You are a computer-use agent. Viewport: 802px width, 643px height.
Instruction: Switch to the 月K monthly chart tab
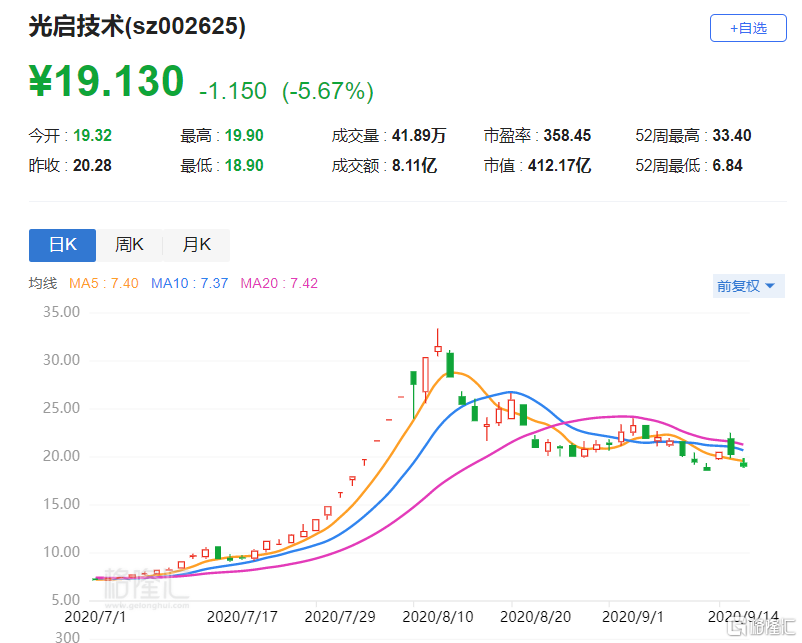point(196,245)
